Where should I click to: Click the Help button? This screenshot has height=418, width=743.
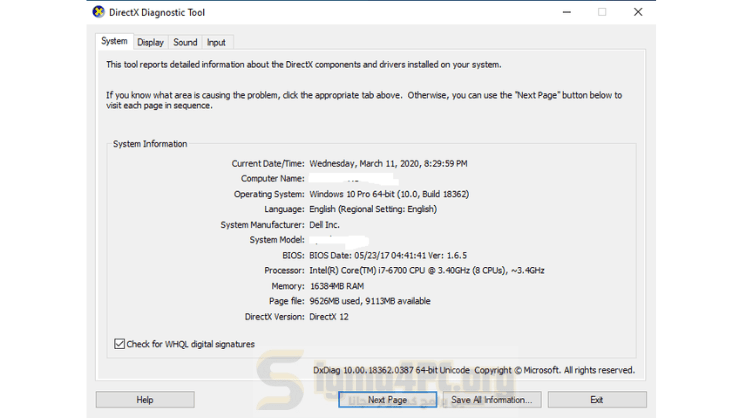coord(145,400)
